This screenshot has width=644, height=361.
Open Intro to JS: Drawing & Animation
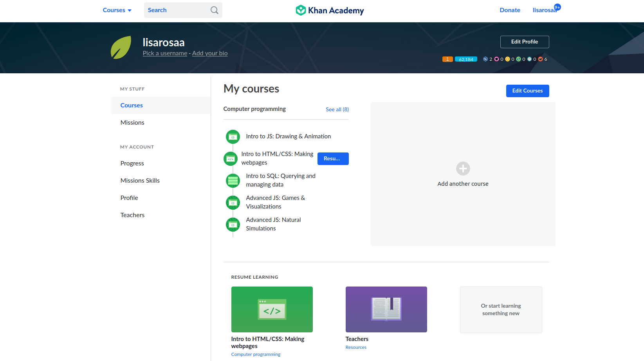point(288,136)
